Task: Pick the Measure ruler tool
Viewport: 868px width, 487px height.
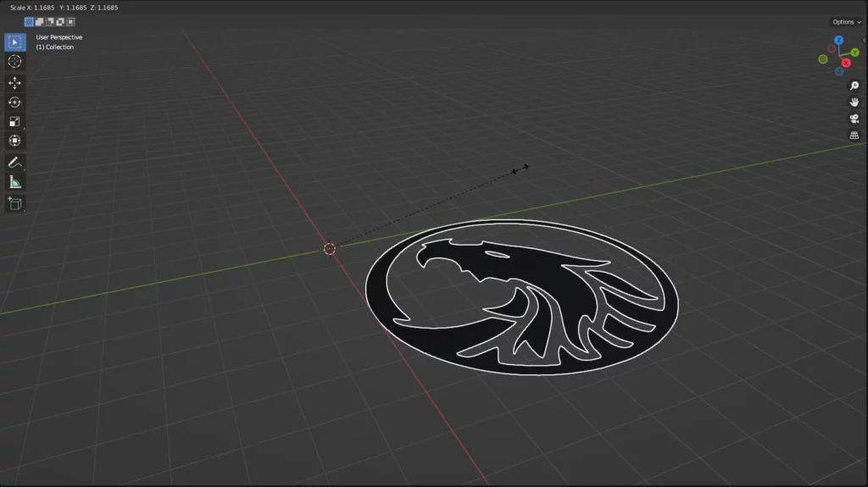Action: 15,182
